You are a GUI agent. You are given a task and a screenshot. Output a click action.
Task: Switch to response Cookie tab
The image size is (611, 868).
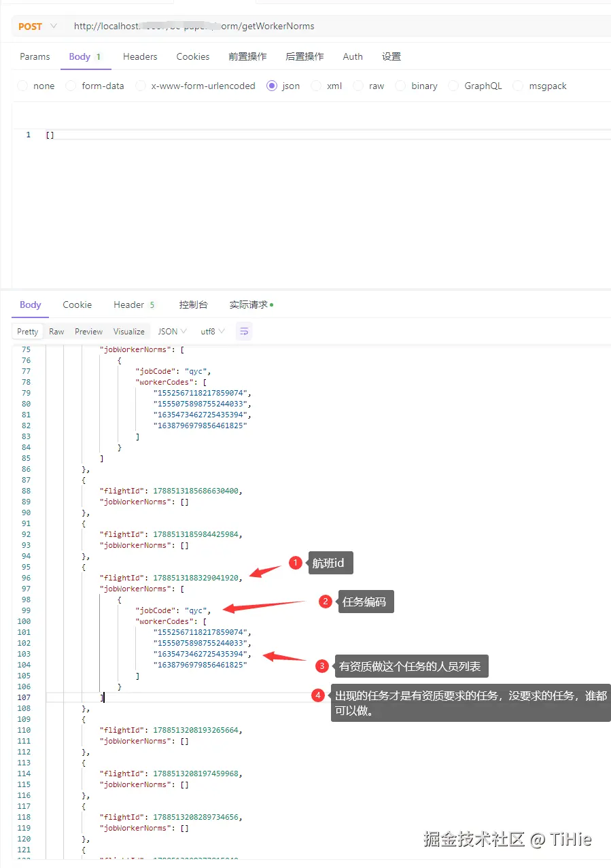click(77, 305)
